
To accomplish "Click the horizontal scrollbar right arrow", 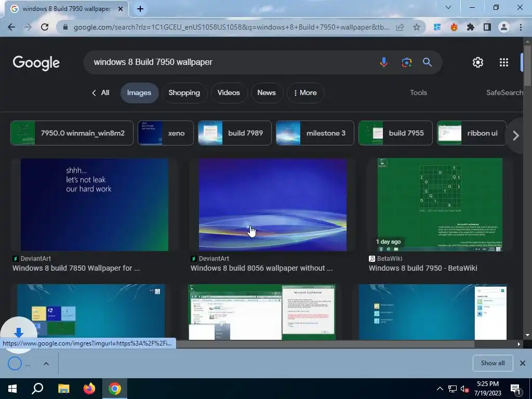I will tap(519, 344).
